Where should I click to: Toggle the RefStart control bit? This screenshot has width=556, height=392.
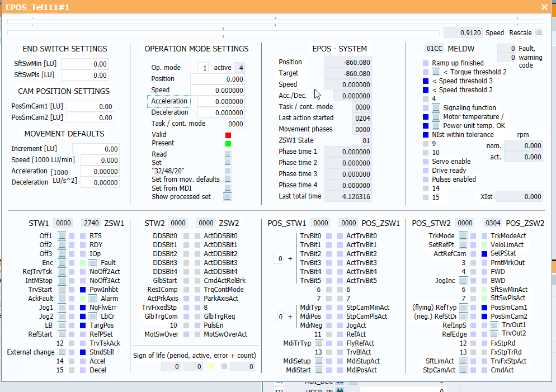click(62, 334)
